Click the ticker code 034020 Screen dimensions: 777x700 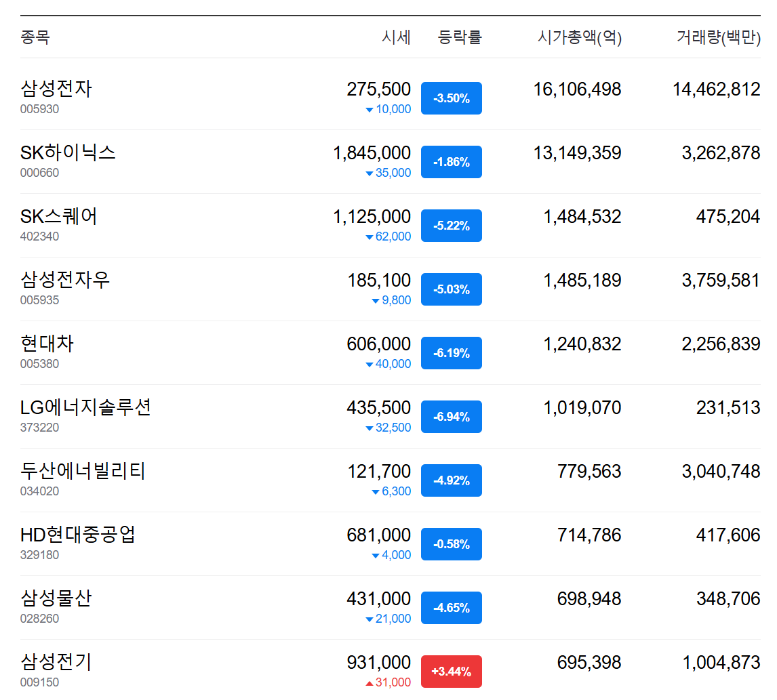39,491
